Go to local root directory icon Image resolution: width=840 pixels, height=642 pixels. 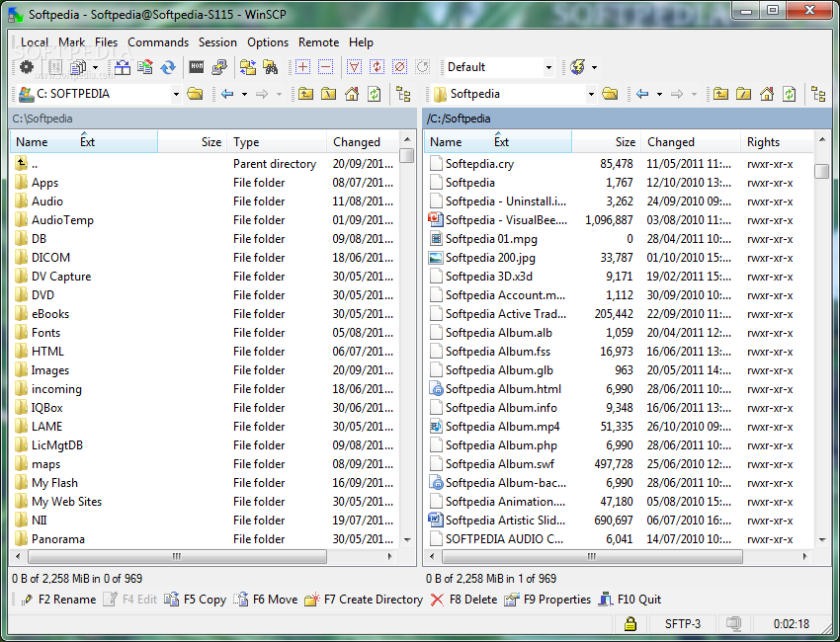pos(328,94)
